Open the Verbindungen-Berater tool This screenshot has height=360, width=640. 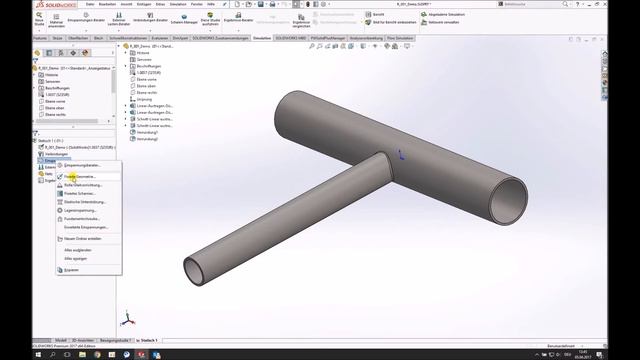pyautogui.click(x=150, y=17)
